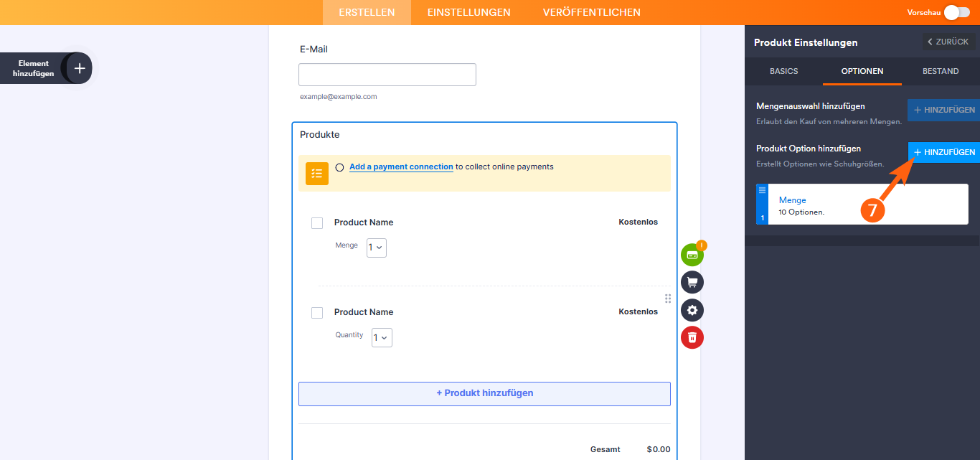
Task: Open the gear properties icon
Action: click(x=692, y=310)
